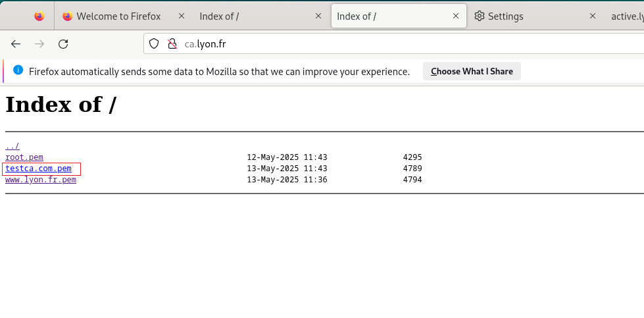The image size is (644, 318).
Task: Switch to the first Index of / tab
Action: pyautogui.click(x=219, y=16)
